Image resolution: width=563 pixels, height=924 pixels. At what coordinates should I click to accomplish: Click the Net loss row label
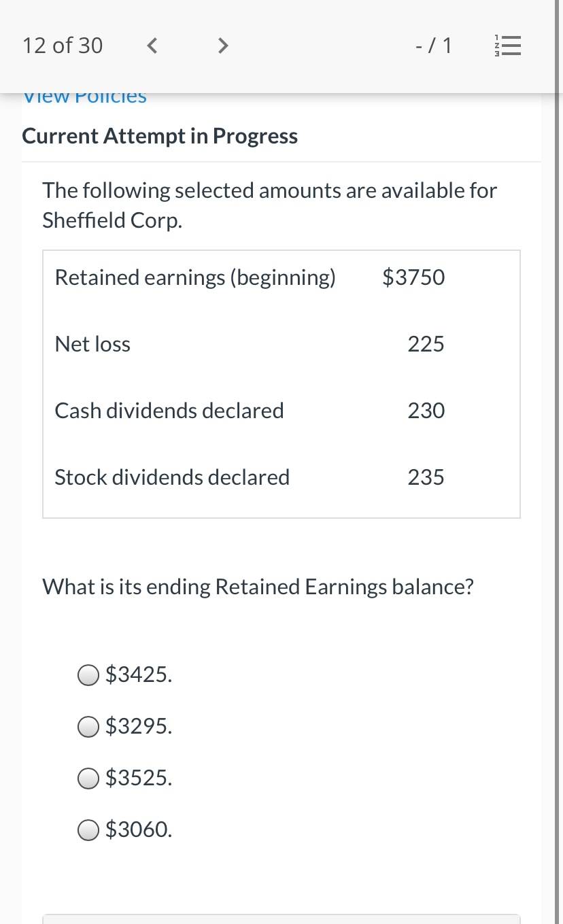point(92,344)
